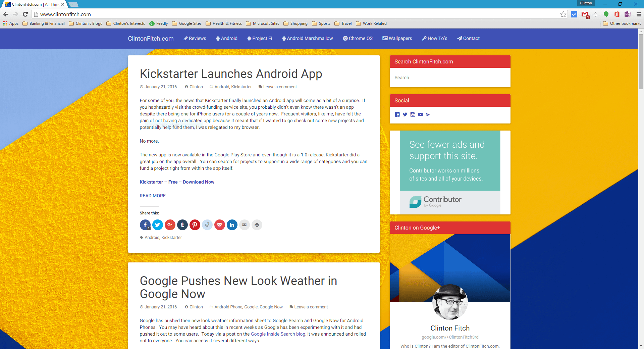Open the Reviews menu item
Screen dimensions: 644x349
click(195, 38)
